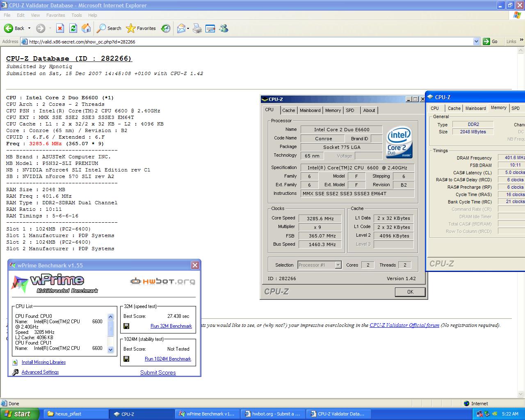This screenshot has height=420, width=525.
Task: Click OK in the CPU-Z window
Action: point(410,292)
